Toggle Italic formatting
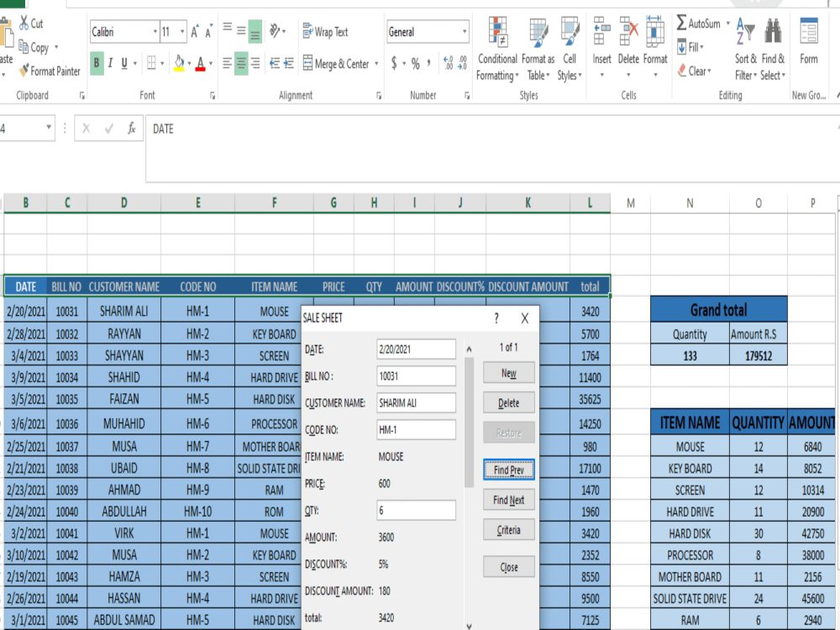The height and width of the screenshot is (630, 840). tap(110, 63)
